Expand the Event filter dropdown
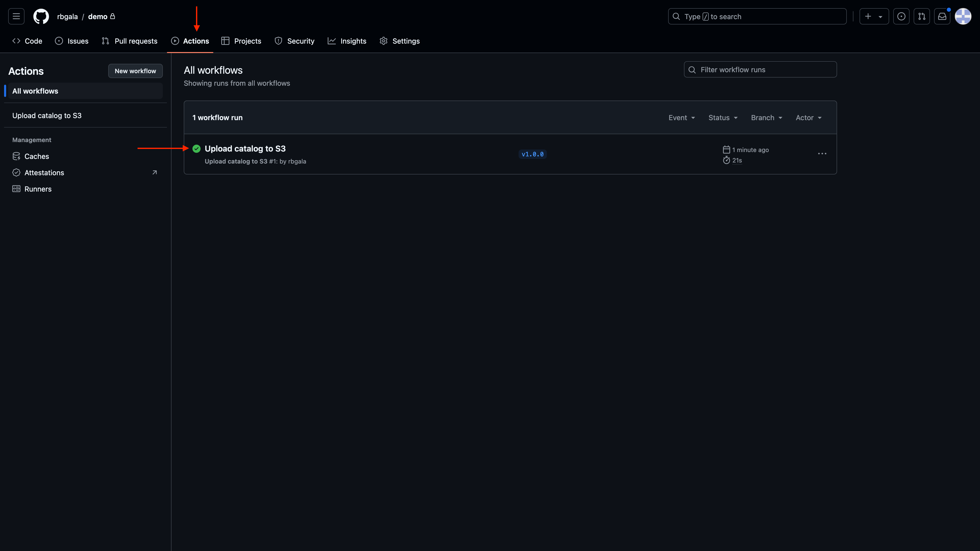Viewport: 980px width, 551px height. pos(681,118)
